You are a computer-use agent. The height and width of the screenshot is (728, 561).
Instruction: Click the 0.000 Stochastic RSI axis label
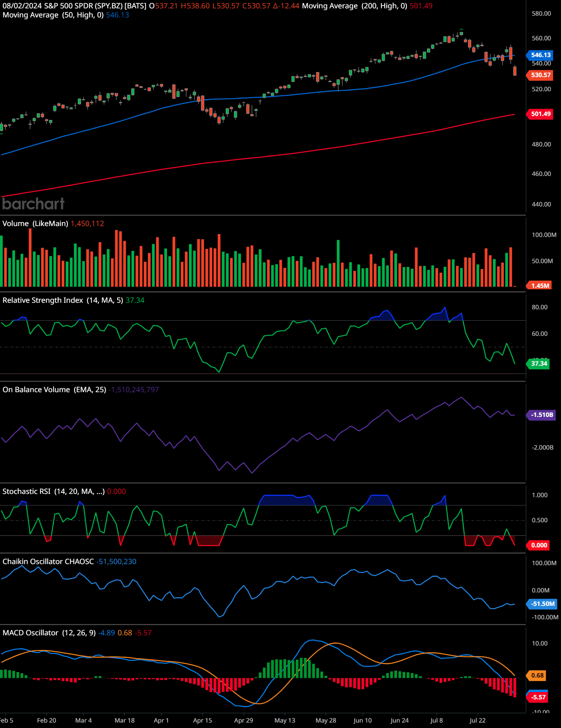point(538,545)
